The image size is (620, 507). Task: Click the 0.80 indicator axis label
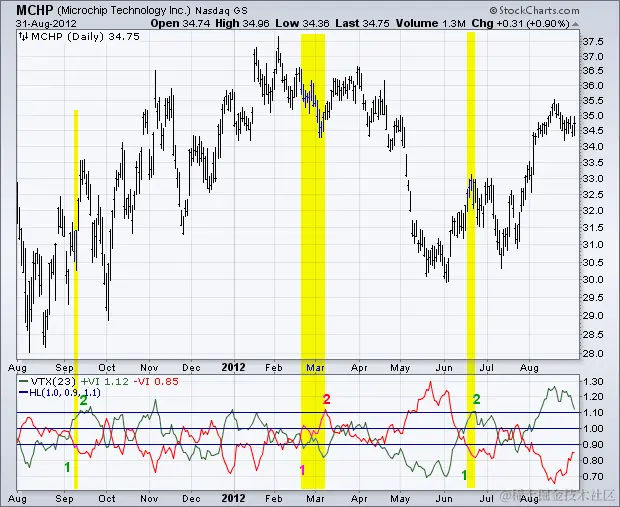click(x=592, y=461)
